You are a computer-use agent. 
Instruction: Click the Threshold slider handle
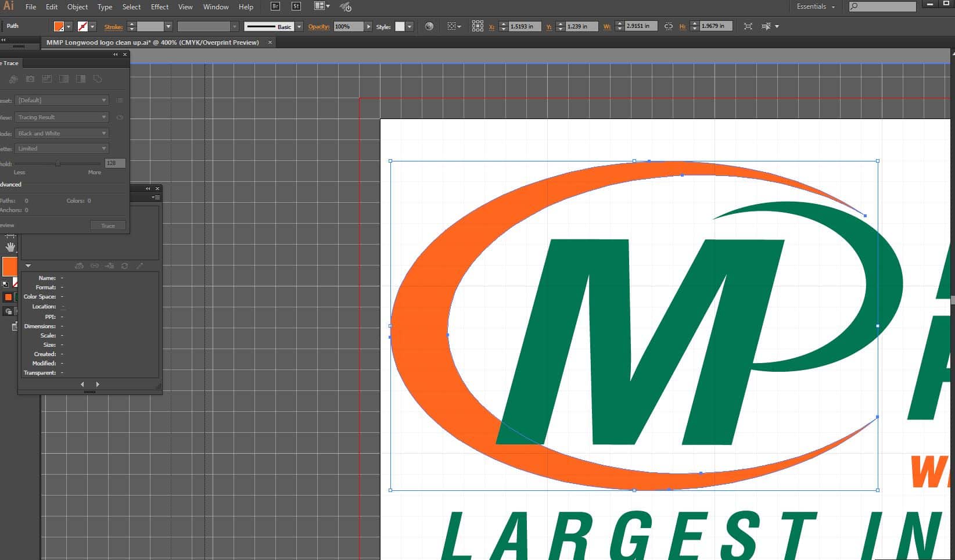(x=58, y=164)
